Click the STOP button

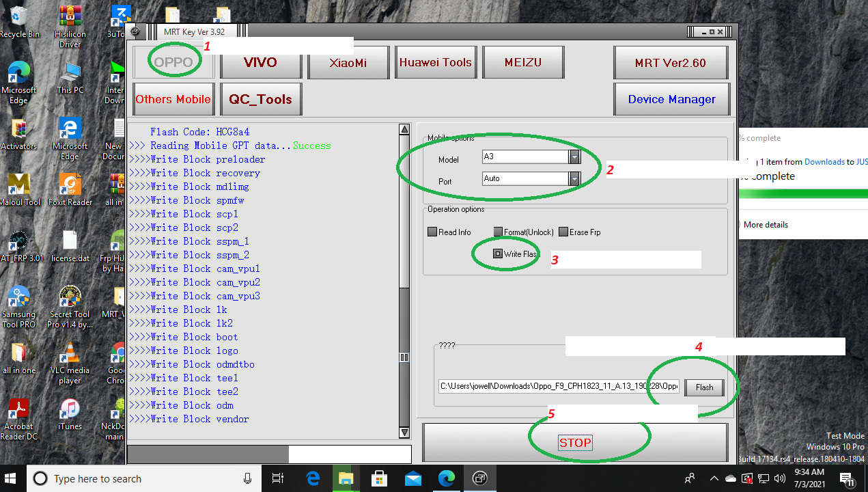575,443
